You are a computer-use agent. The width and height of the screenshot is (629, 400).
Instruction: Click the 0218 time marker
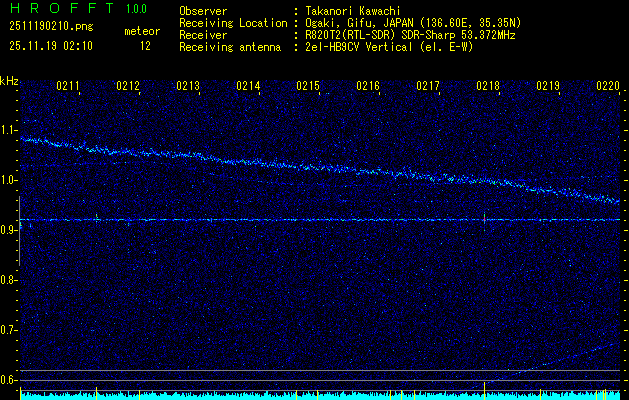[x=488, y=87]
